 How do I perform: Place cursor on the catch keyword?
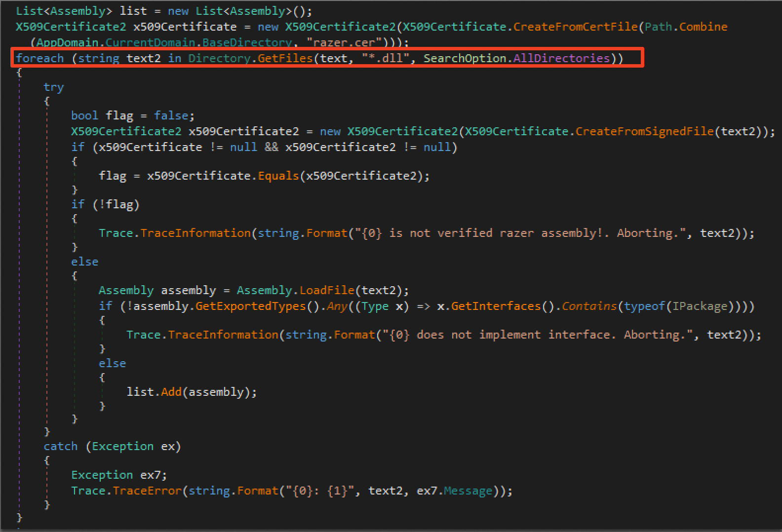(x=60, y=446)
